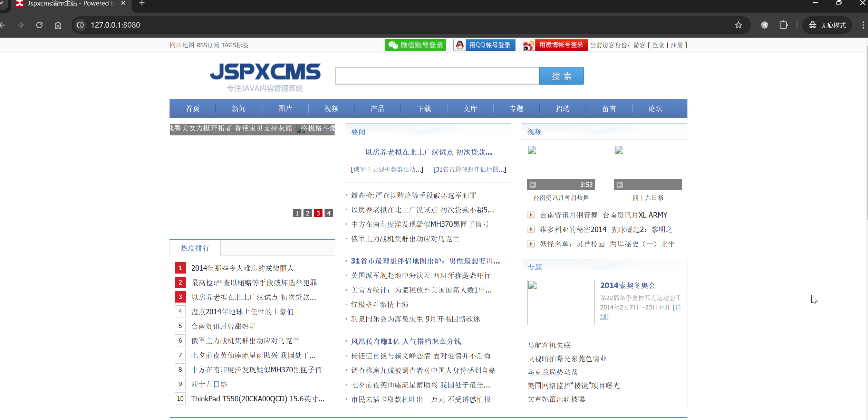Open a new browser tab
The width and height of the screenshot is (868, 420).
click(x=142, y=3)
